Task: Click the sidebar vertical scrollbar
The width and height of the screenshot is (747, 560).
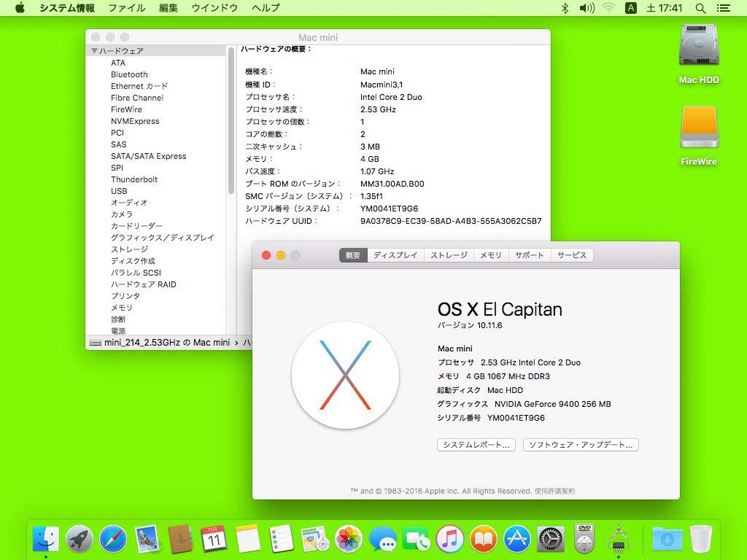Action: click(x=231, y=120)
